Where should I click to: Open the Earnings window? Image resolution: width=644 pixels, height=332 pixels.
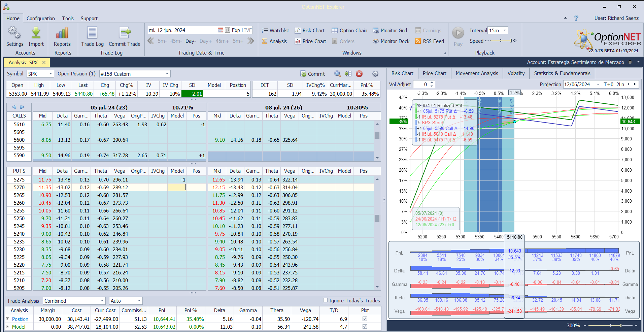(x=428, y=30)
